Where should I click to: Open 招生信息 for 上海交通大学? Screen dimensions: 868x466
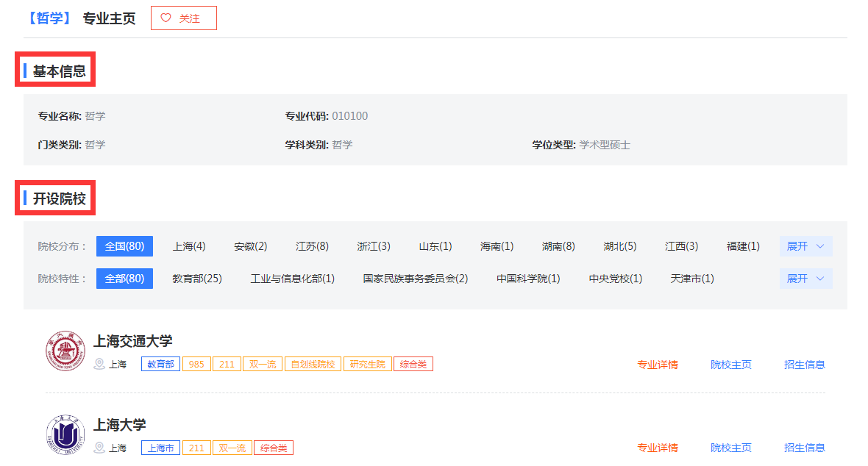(x=805, y=365)
